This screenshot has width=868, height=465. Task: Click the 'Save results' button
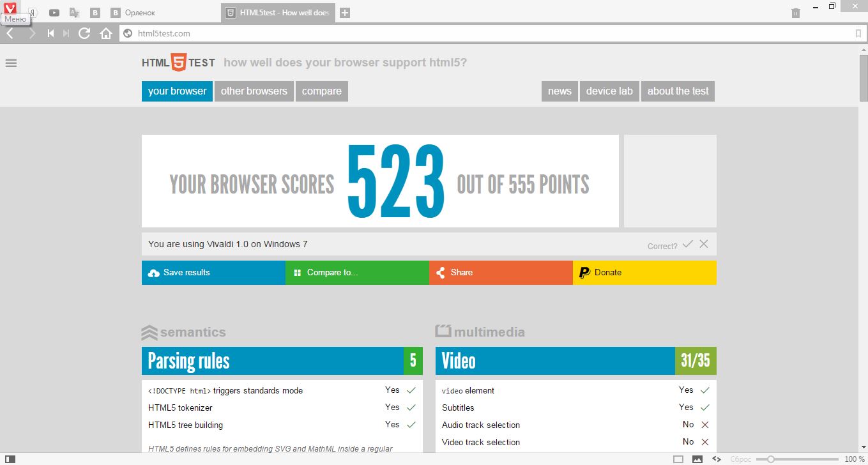(x=213, y=273)
